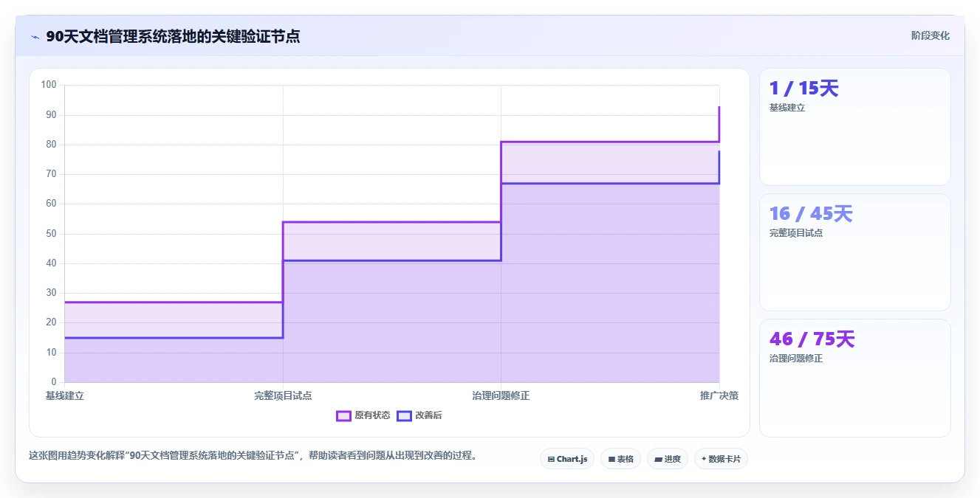Image resolution: width=980 pixels, height=498 pixels.
Task: Click the 表格 tag
Action: point(620,459)
